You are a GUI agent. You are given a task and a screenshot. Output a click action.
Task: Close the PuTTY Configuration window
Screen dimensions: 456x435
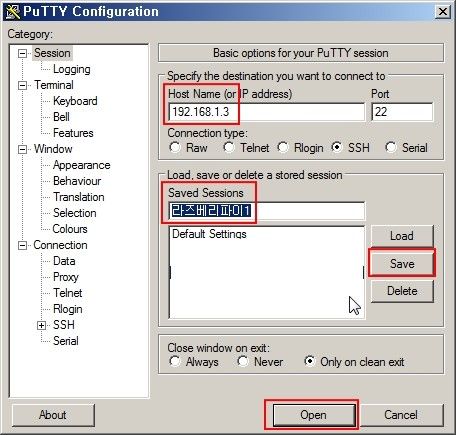coord(443,11)
